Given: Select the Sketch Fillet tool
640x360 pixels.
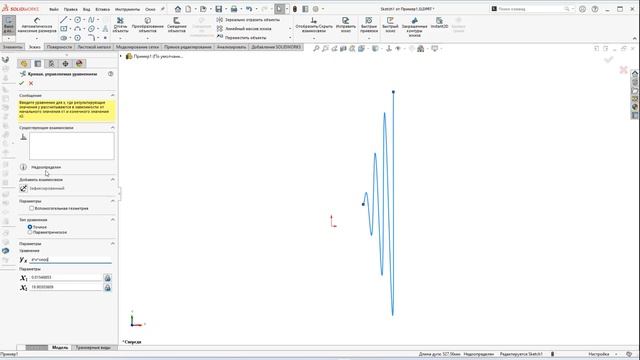Looking at the screenshot, I should 91,38.
